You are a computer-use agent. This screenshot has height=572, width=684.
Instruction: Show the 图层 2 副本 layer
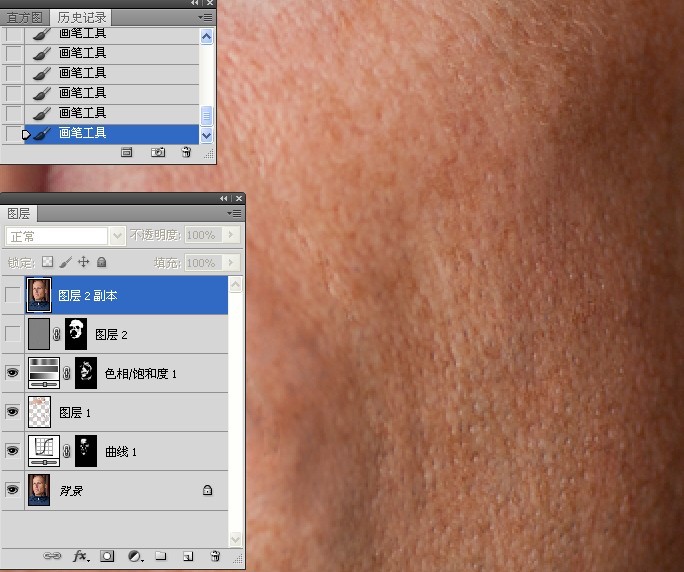pos(12,295)
